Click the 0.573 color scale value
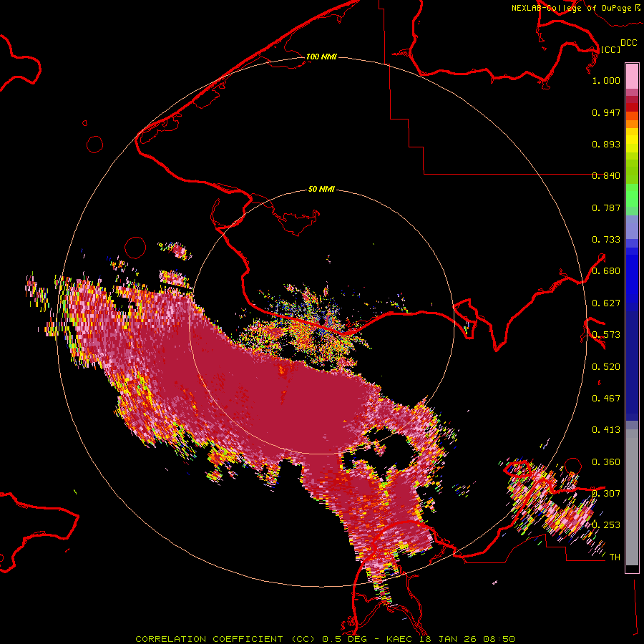This screenshot has height=644, width=644. coord(606,335)
